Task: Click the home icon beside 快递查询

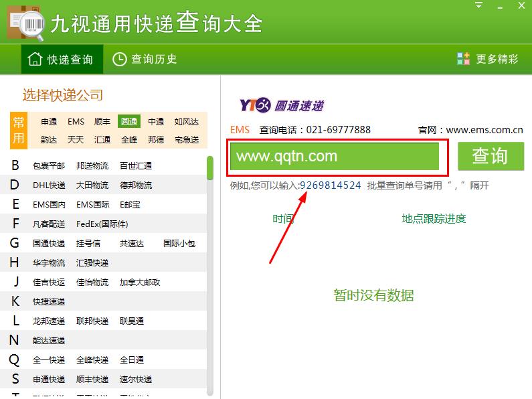Action: click(35, 60)
